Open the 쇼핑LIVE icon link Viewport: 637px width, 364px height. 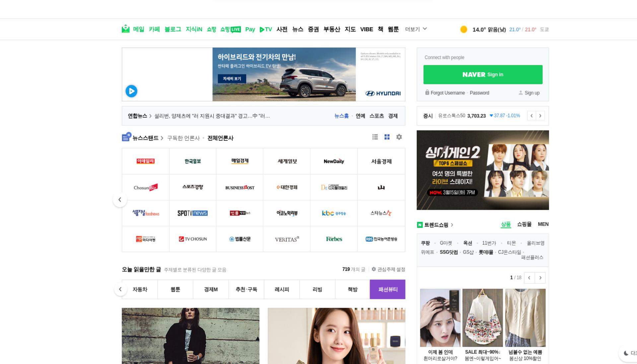230,29
